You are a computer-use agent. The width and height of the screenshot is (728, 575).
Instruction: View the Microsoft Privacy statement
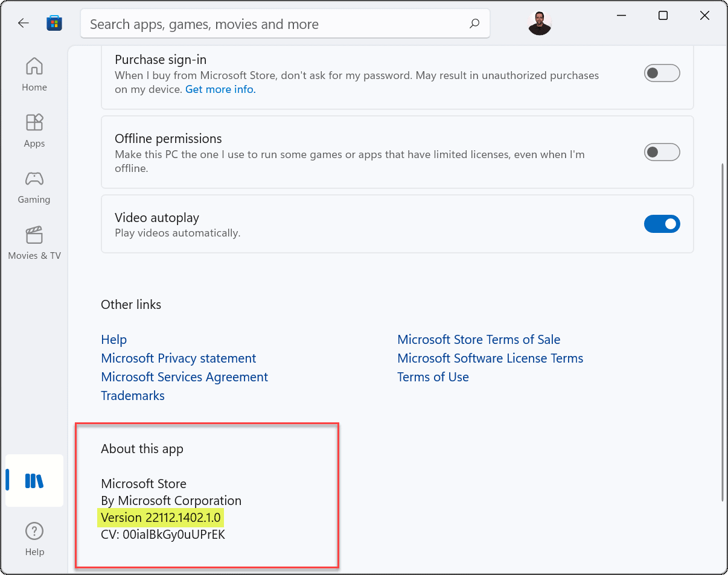click(x=178, y=358)
